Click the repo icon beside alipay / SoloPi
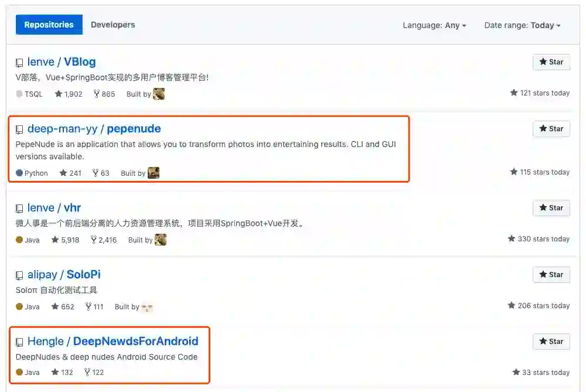Image resolution: width=586 pixels, height=392 pixels. click(x=19, y=275)
